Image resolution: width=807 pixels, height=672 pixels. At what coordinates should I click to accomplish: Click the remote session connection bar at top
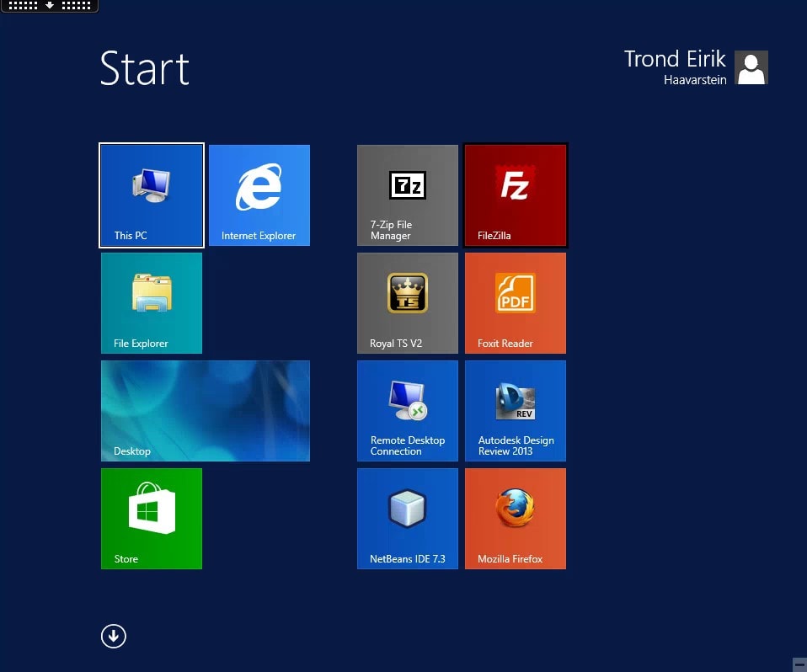[x=50, y=6]
